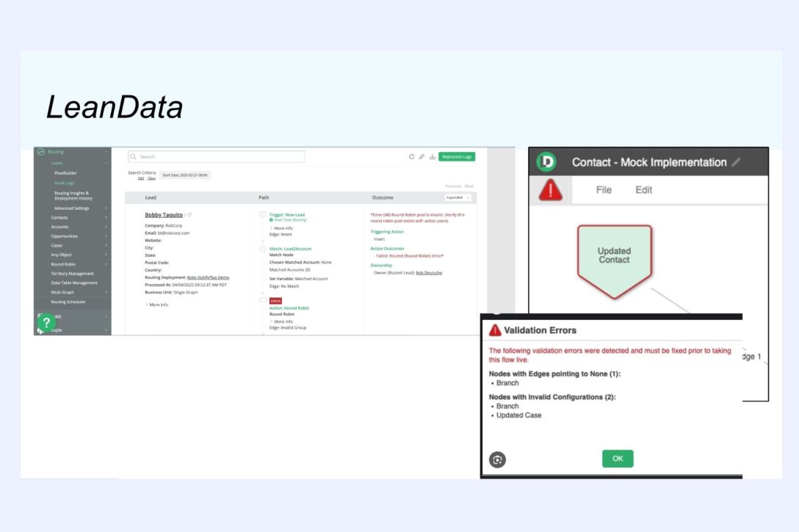Viewport: 799px width, 532px height.
Task: Open Bobby Taquito record via external-link icon
Action: (x=189, y=215)
